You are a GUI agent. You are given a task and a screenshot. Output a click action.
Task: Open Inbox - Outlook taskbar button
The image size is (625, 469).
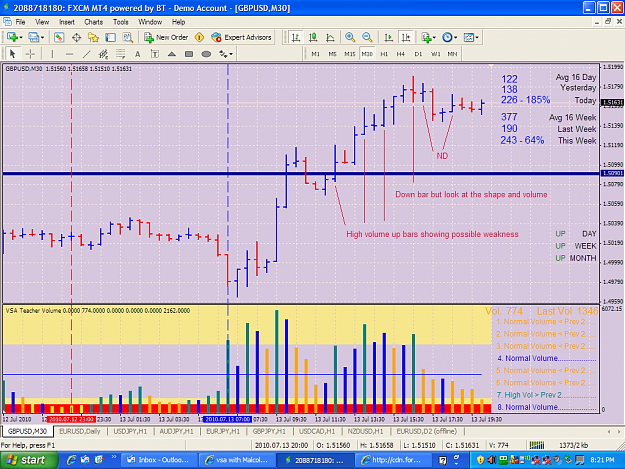click(x=158, y=460)
